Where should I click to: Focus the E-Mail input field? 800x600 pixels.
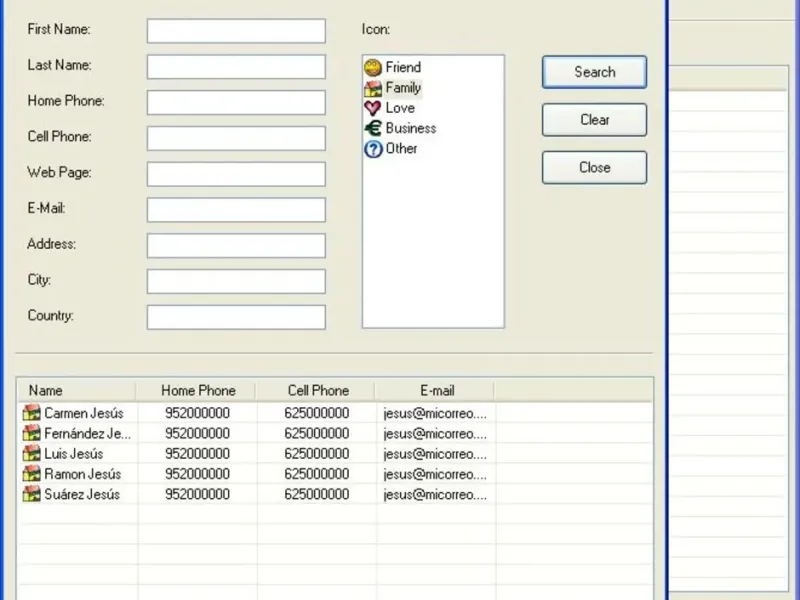[236, 210]
